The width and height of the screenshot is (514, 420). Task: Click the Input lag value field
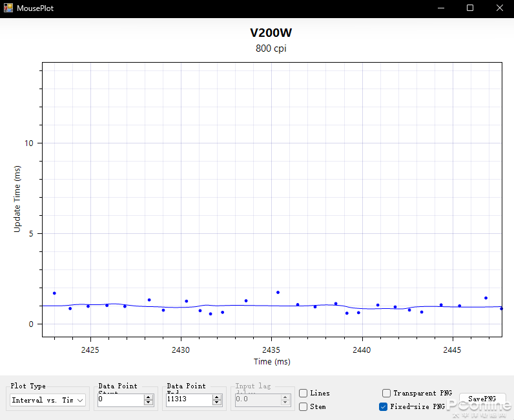pos(258,399)
